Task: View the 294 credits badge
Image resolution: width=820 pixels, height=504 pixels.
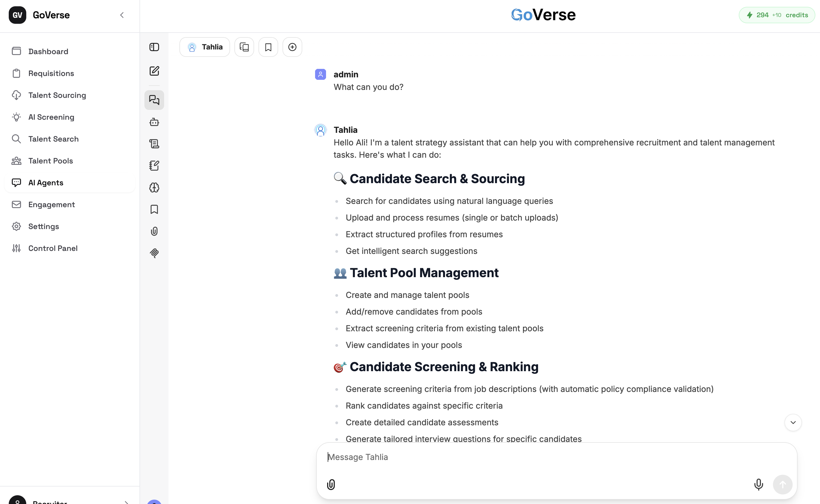Action: 777,15
